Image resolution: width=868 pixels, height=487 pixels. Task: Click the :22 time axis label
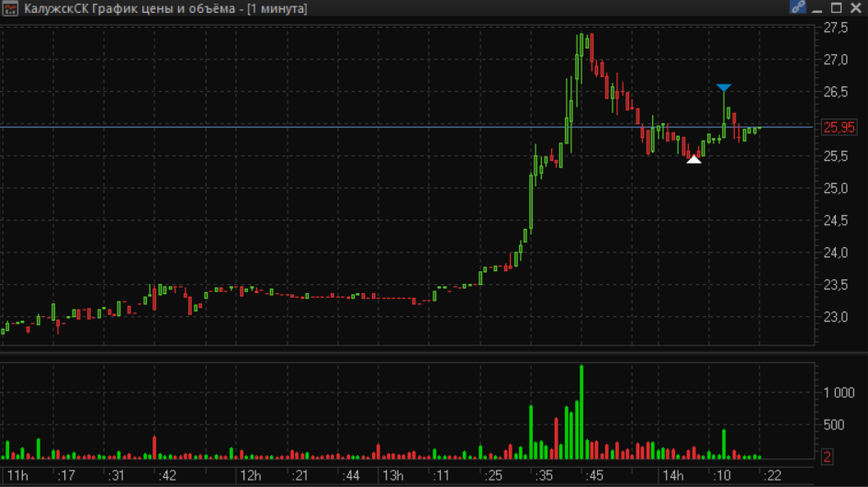772,475
